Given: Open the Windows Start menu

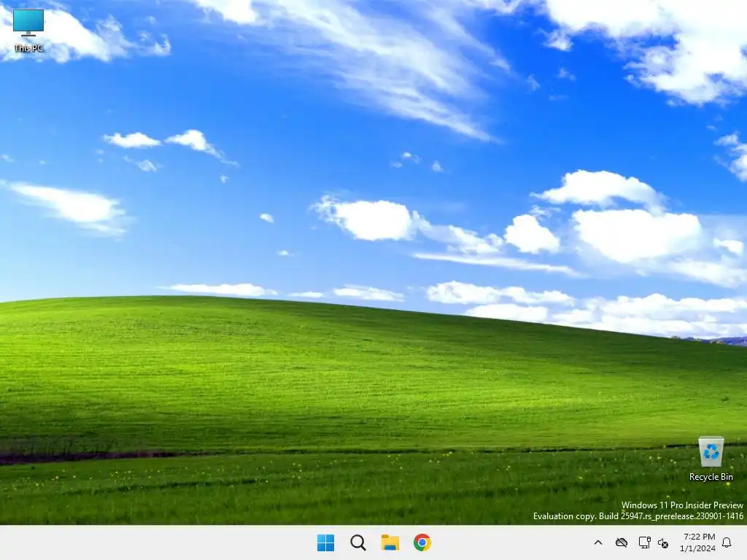Looking at the screenshot, I should coord(326,542).
